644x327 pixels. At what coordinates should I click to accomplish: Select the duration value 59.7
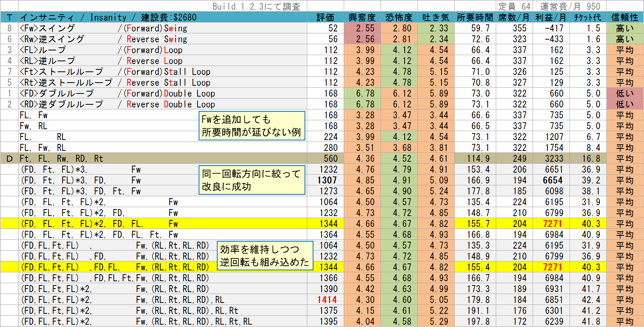click(x=481, y=28)
